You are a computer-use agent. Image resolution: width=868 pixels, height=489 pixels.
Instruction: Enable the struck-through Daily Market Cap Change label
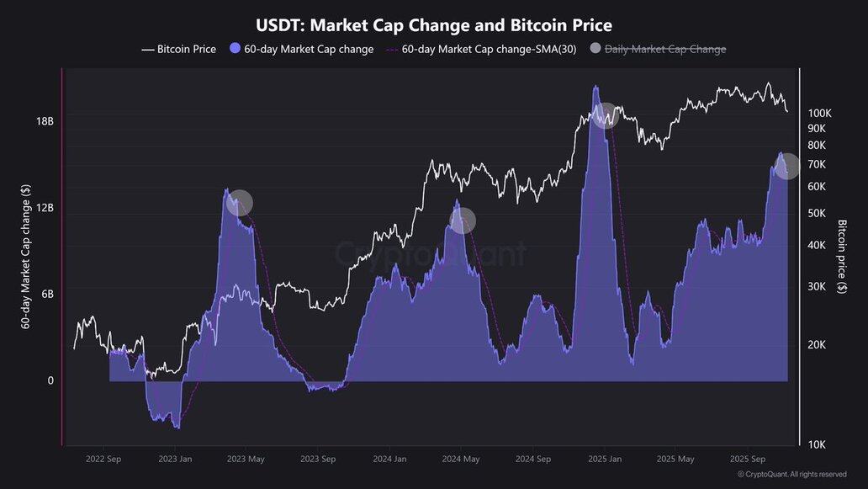[x=665, y=50]
